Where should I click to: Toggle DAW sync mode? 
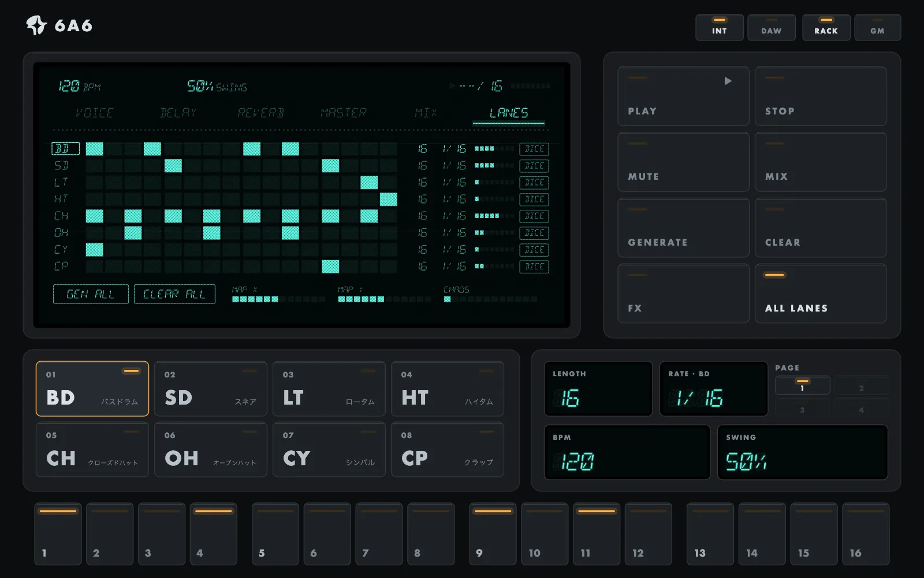point(771,28)
